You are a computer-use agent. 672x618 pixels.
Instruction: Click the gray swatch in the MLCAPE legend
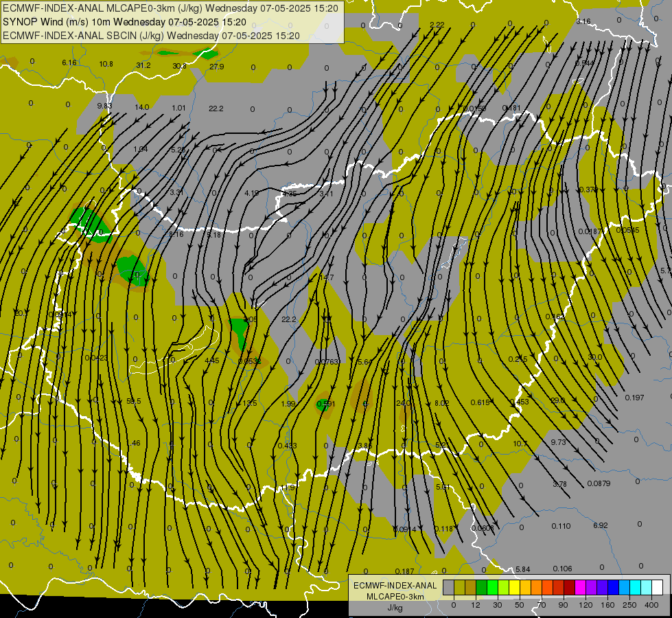448,588
